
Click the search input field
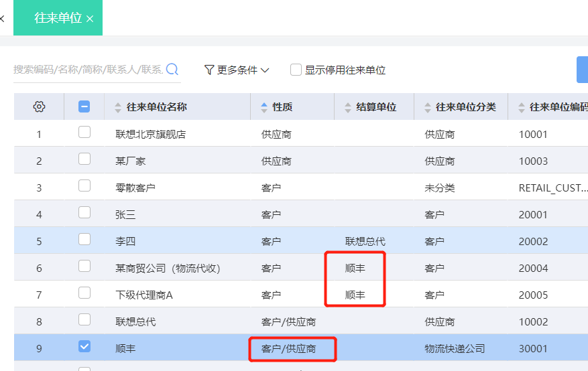pos(88,70)
